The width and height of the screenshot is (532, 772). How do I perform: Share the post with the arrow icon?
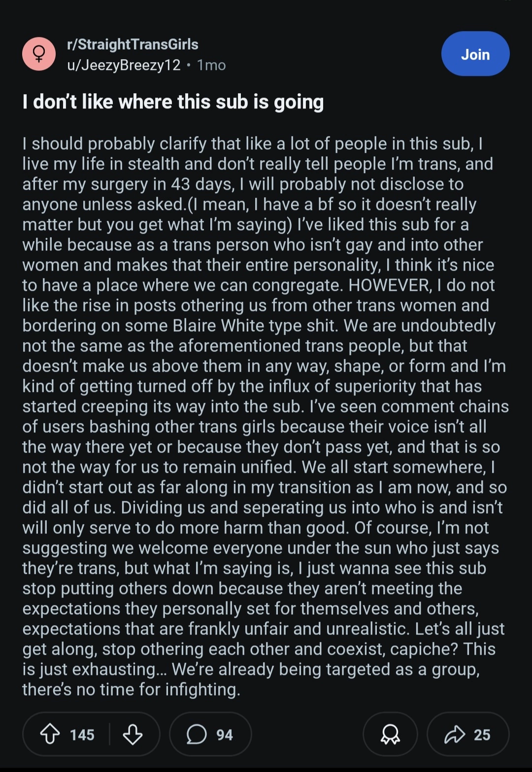[x=455, y=734]
